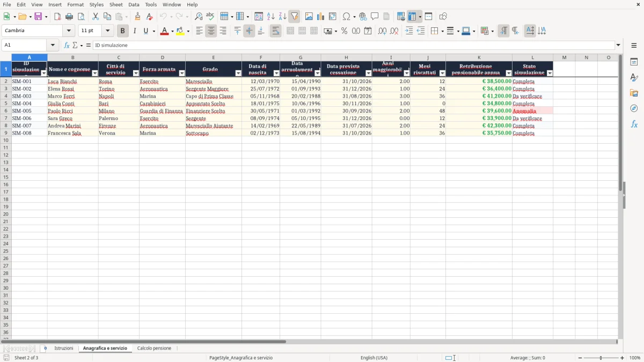Run the Spelling check icon
644x362 pixels.
210,17
